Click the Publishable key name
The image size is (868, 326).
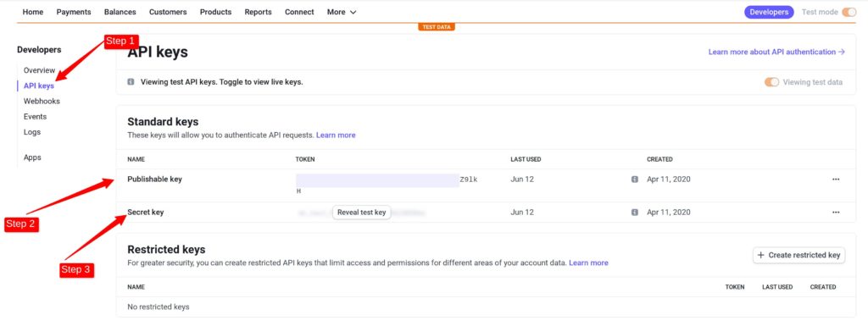(154, 179)
